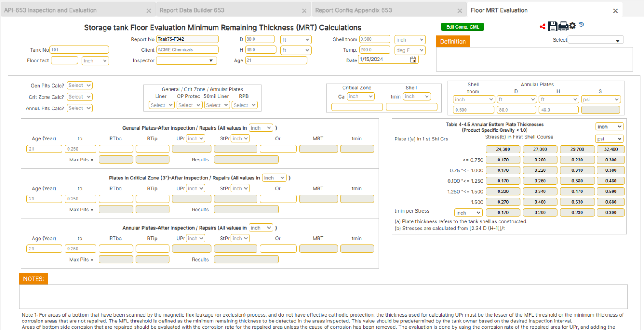
Task: Save the Floor MRT Evaluation via floppy icon
Action: (553, 26)
